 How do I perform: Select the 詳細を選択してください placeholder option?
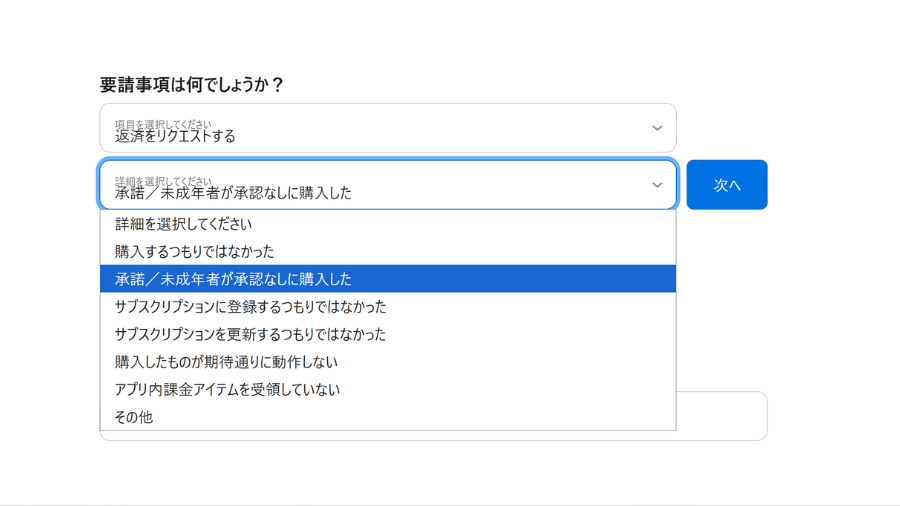coord(184,224)
